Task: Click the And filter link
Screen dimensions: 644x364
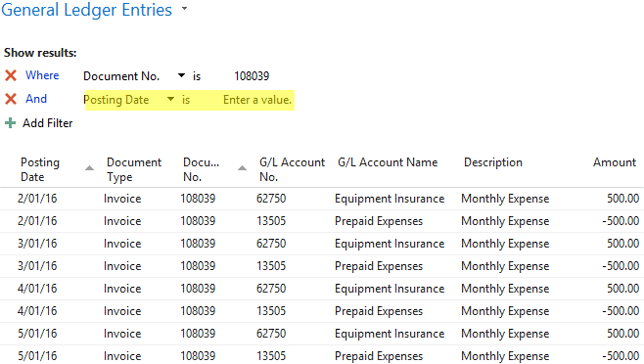Action: pos(36,99)
